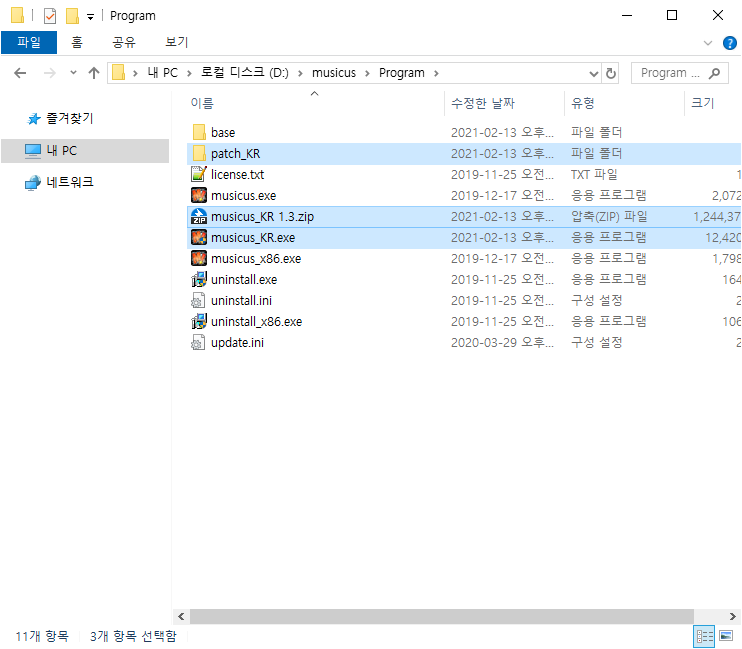Expand the ribbon with the chevron
This screenshot has height=649, width=742.
707,43
